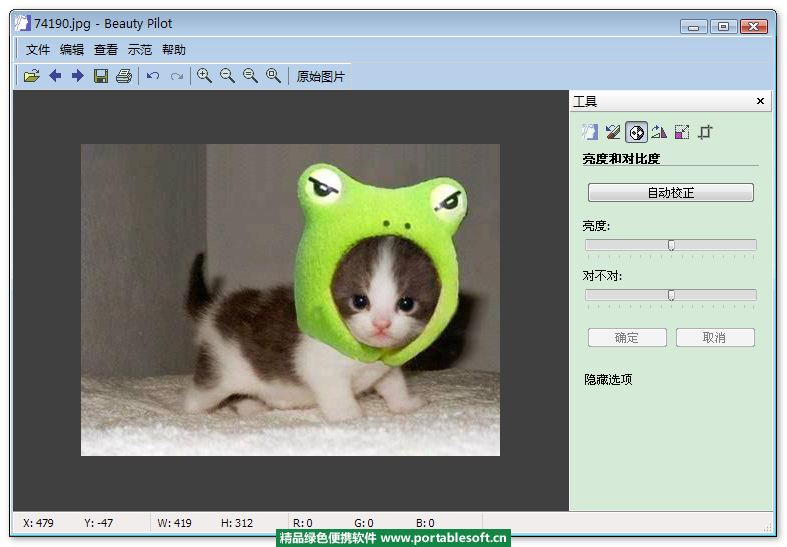Open an image file with the folder icon

tap(32, 76)
